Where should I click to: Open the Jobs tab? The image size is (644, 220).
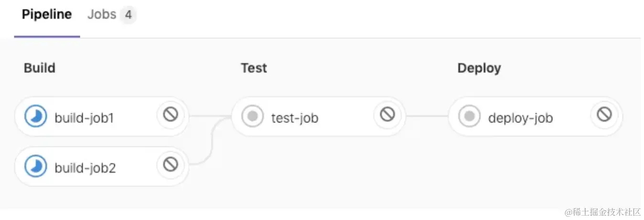(x=102, y=15)
